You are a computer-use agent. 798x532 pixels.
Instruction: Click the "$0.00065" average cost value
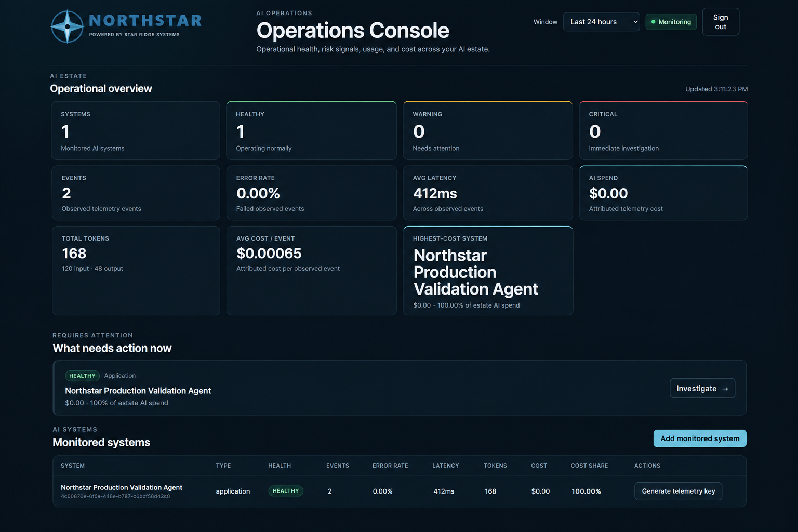[269, 254]
